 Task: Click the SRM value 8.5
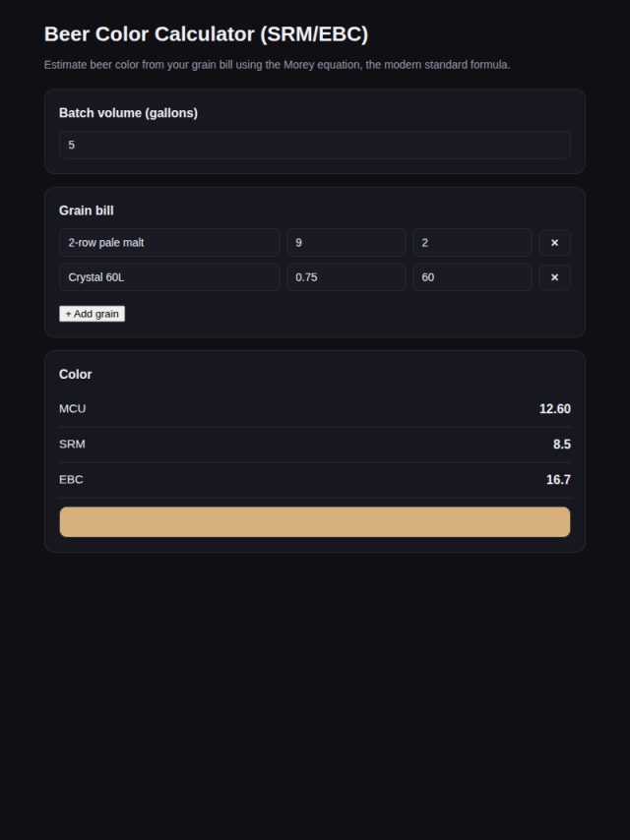(562, 445)
